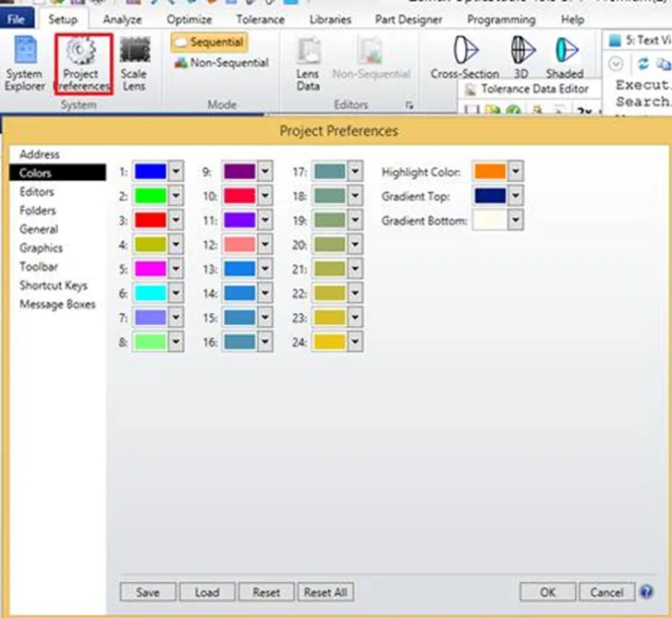The image size is (672, 618).
Task: Select Shortcut Keys in the preferences list
Action: pyautogui.click(x=54, y=285)
